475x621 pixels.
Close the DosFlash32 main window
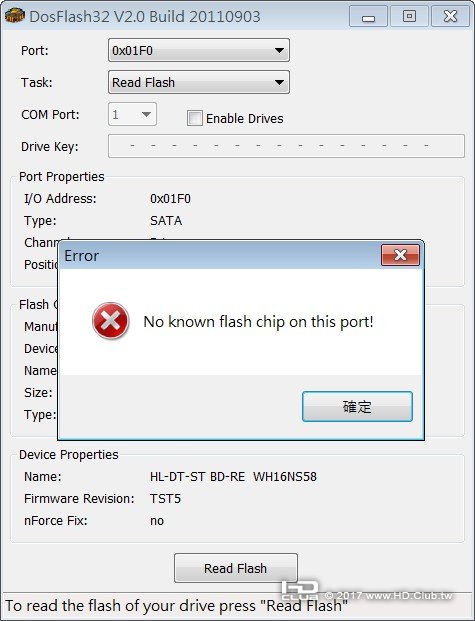[450, 17]
